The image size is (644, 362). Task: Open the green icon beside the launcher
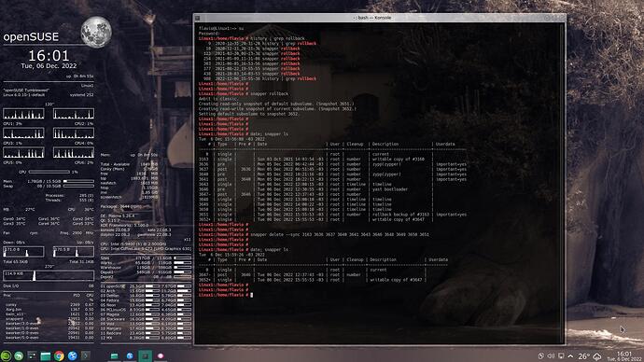[19, 355]
